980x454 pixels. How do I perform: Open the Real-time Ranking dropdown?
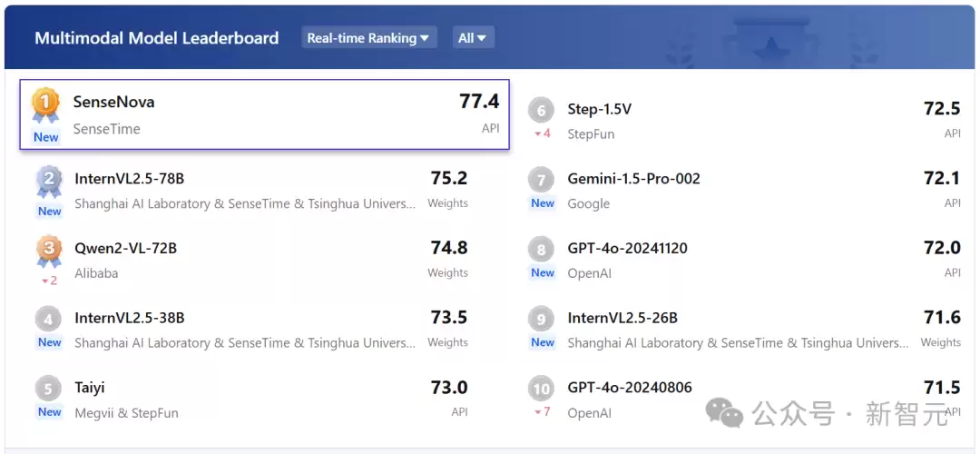[x=368, y=37]
